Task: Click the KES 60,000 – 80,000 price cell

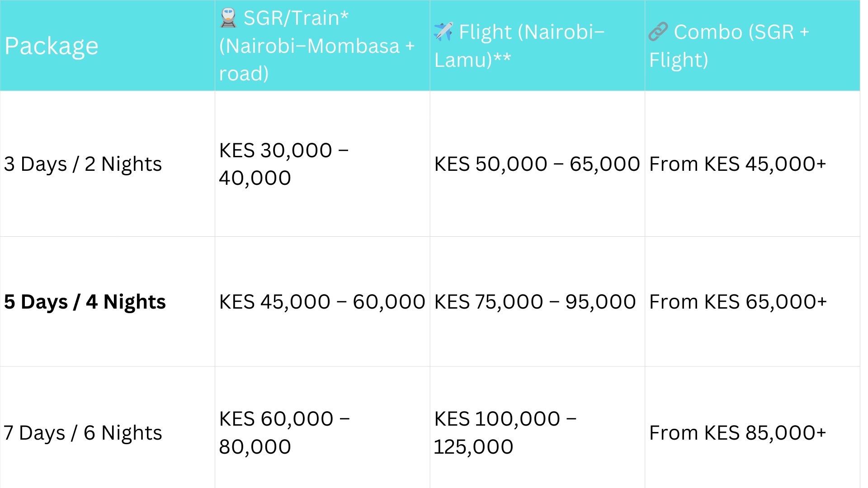Action: (284, 433)
